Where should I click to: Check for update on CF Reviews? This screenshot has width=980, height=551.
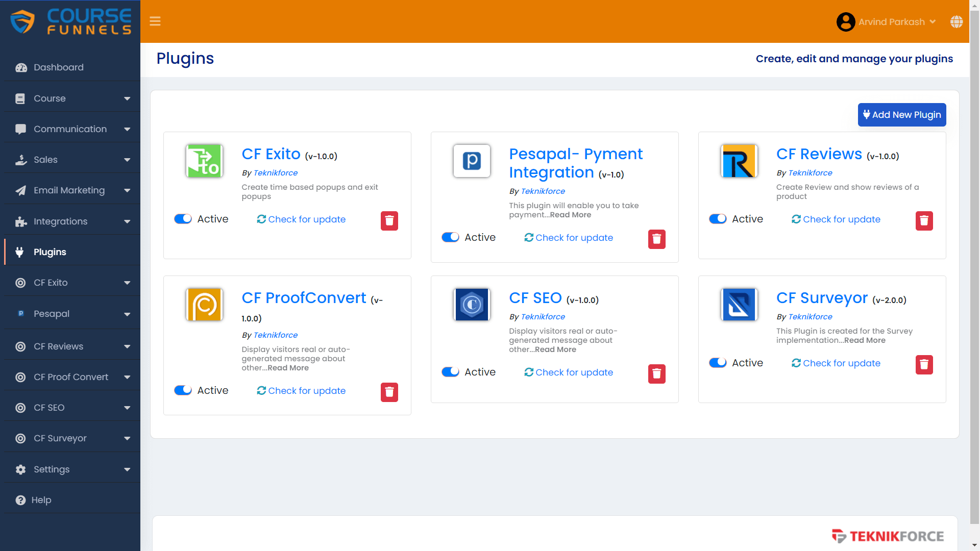[x=836, y=219]
